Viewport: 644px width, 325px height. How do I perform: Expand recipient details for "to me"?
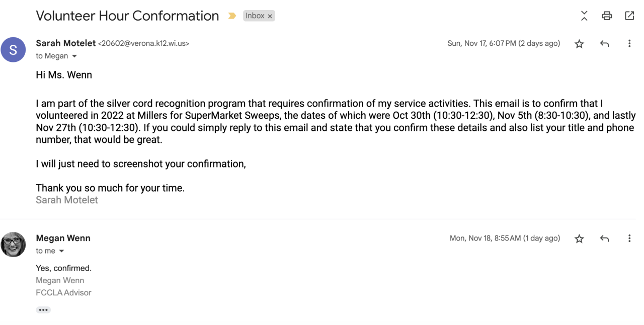[62, 251]
